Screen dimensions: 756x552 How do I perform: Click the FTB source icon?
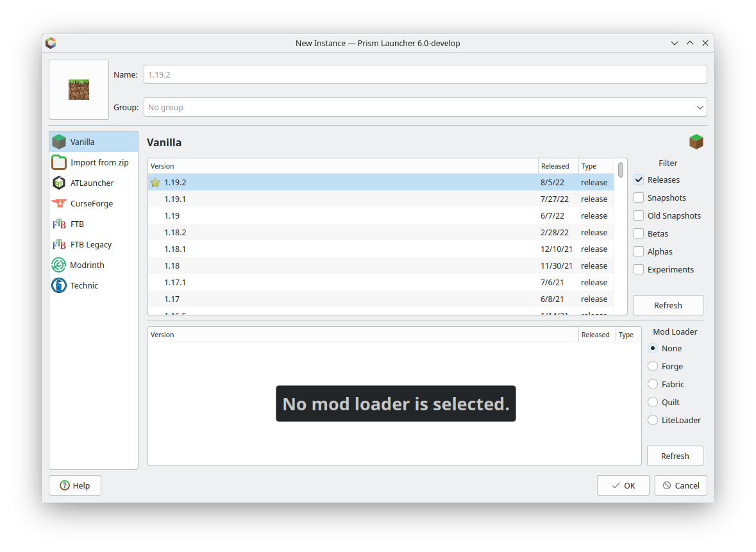tap(59, 224)
